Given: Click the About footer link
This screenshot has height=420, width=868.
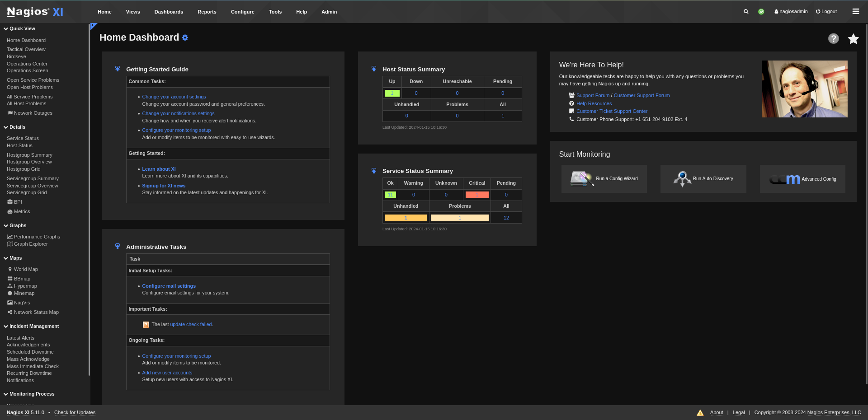Looking at the screenshot, I should coord(717,413).
